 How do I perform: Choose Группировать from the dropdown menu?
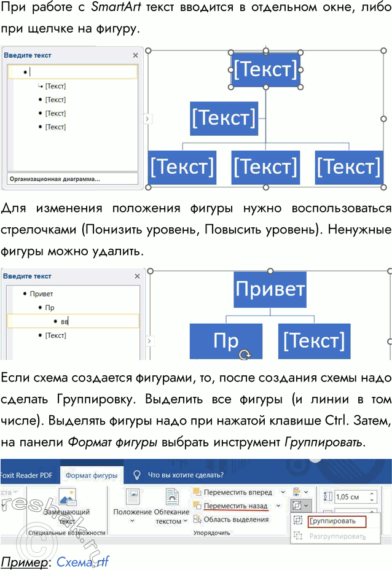(332, 521)
